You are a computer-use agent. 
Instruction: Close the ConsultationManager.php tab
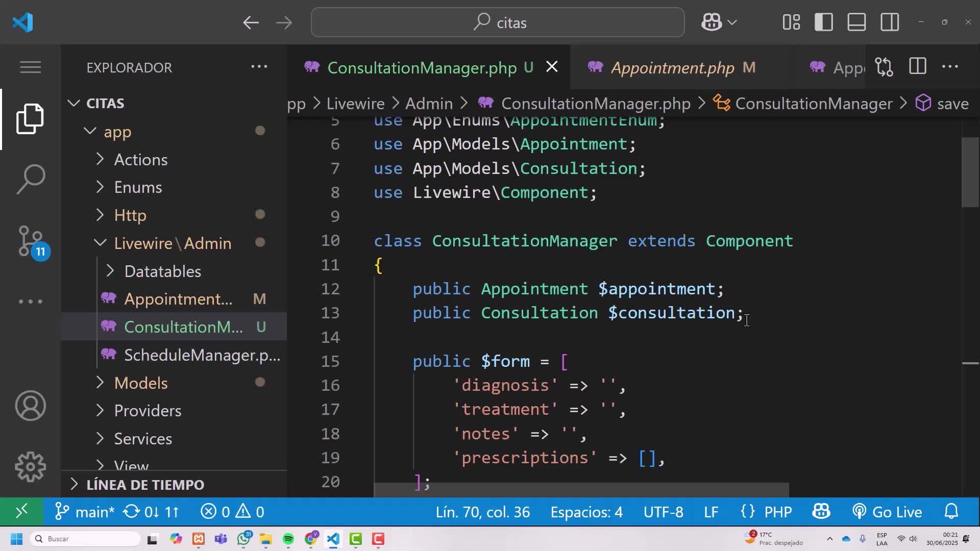tap(552, 67)
